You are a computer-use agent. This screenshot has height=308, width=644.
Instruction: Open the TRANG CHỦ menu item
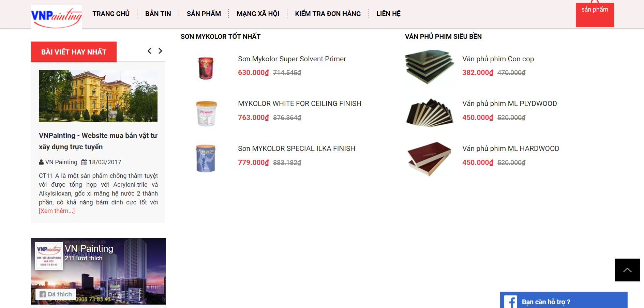111,14
